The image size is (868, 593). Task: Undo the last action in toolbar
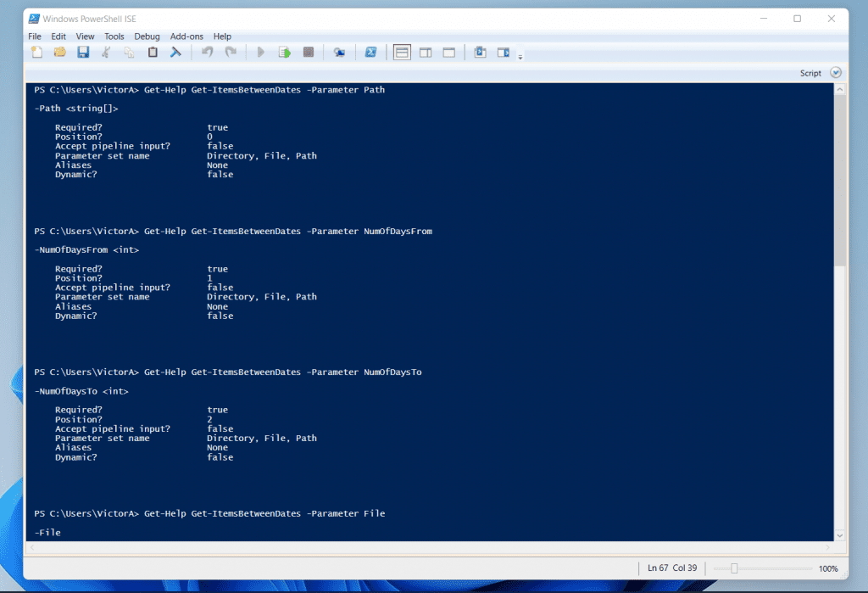point(208,52)
